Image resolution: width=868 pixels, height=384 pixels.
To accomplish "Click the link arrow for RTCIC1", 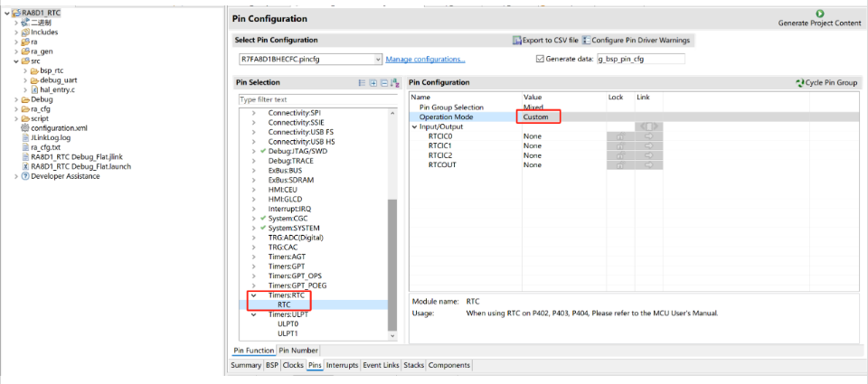I will [649, 145].
